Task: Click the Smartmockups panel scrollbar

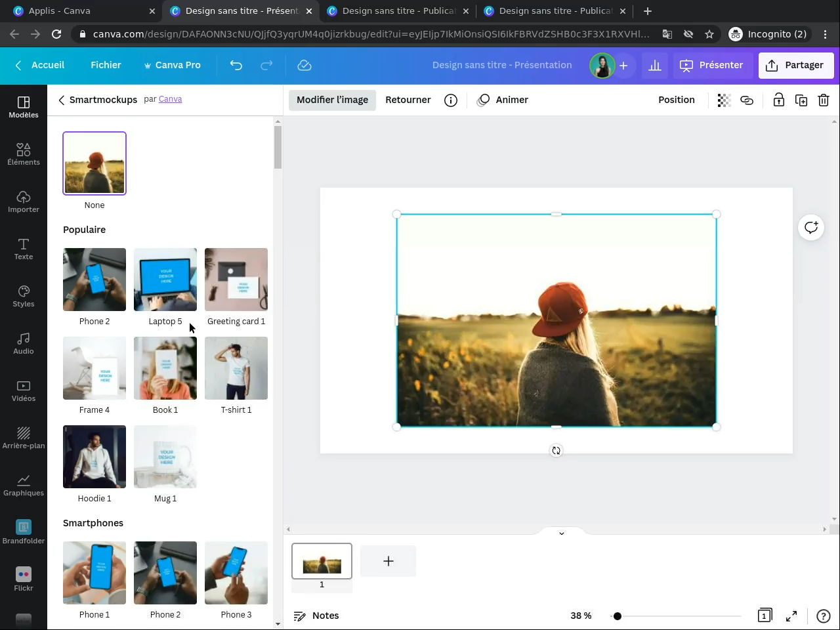Action: point(278,148)
